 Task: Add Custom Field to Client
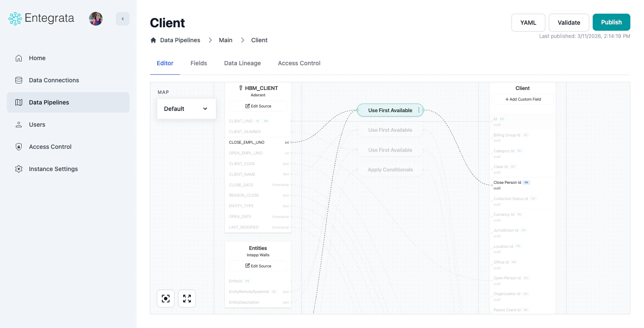pos(523,99)
